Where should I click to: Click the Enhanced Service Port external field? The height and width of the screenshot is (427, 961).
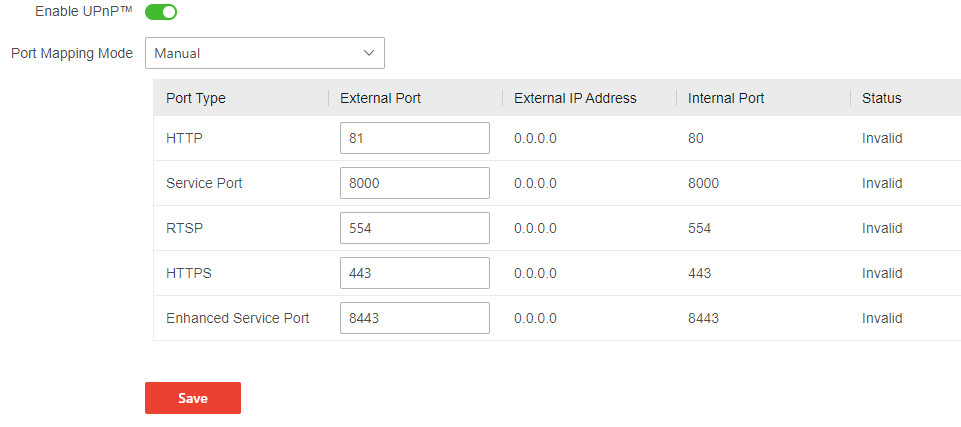tap(414, 318)
